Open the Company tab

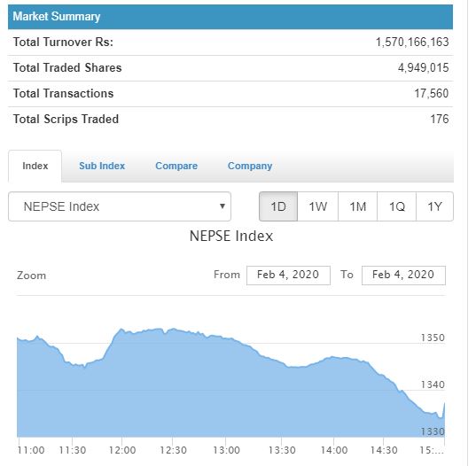click(250, 166)
